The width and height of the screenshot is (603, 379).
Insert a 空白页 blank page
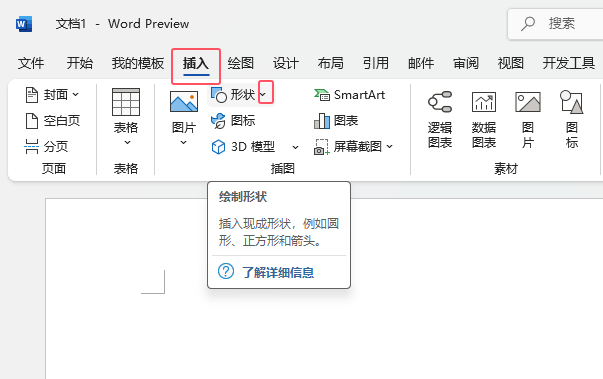[52, 121]
